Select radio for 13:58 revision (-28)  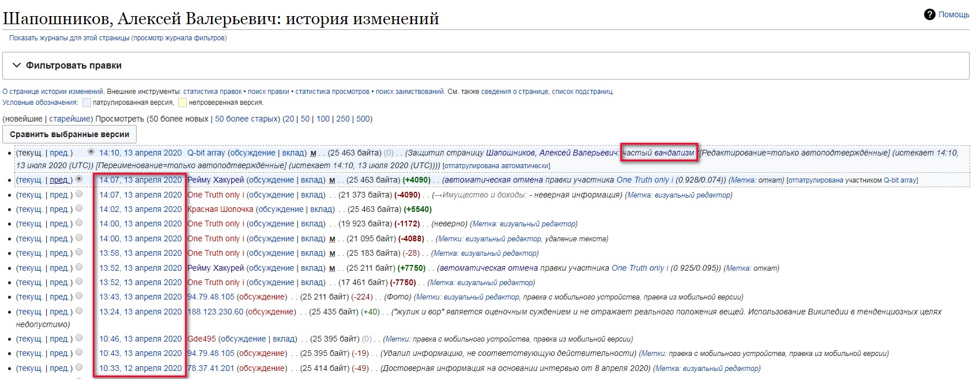pyautogui.click(x=79, y=252)
